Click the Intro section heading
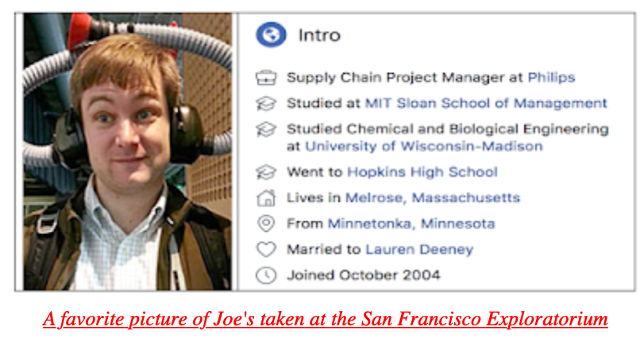The image size is (644, 338). (319, 36)
